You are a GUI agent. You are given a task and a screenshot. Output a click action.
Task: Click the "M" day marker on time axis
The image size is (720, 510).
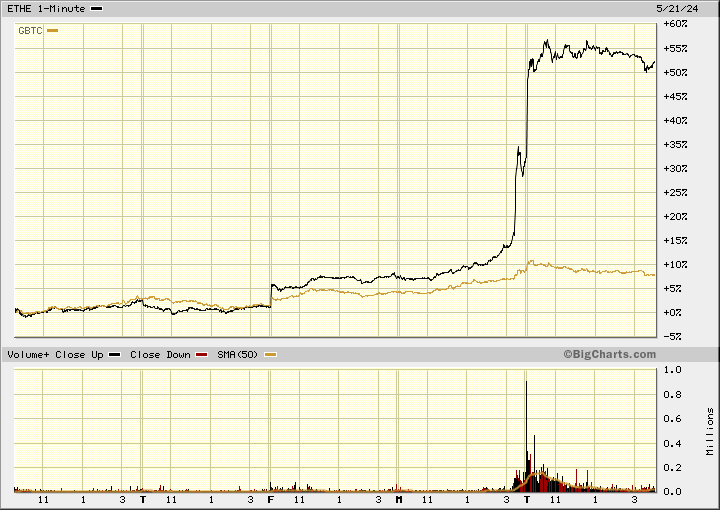(399, 499)
